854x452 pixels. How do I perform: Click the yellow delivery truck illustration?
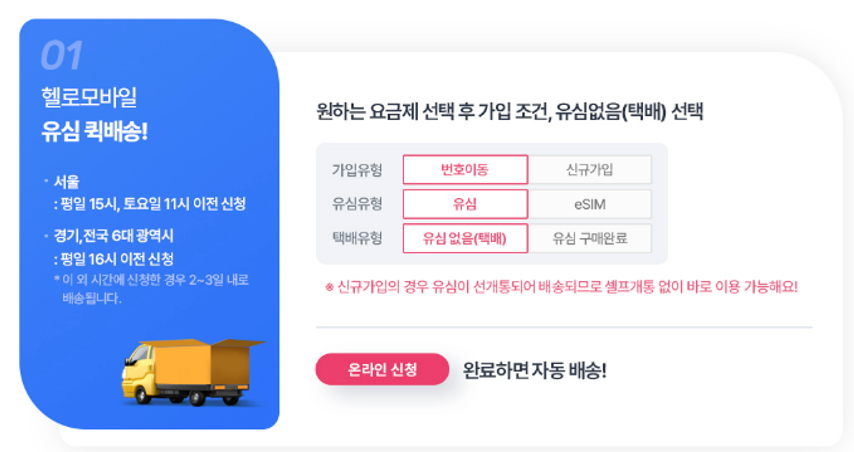coord(193,372)
